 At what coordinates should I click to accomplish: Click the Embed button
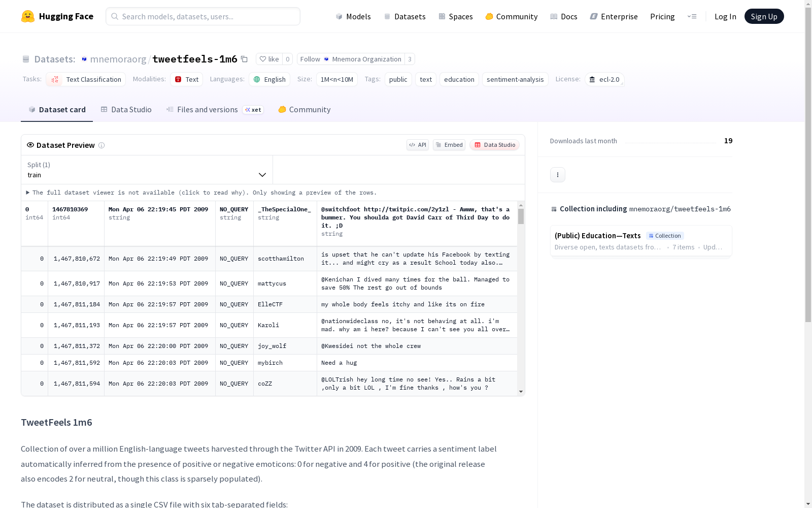coord(449,145)
